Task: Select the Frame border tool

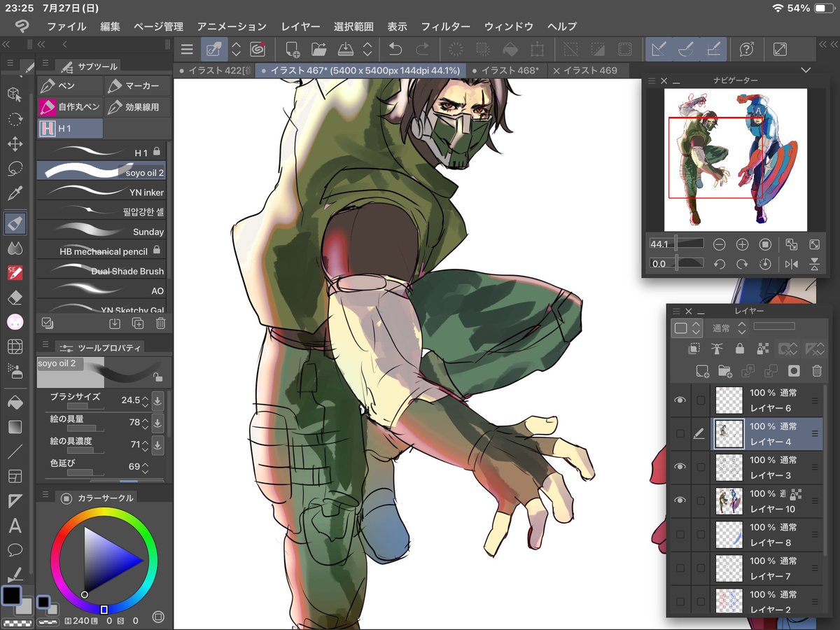Action: [15, 476]
